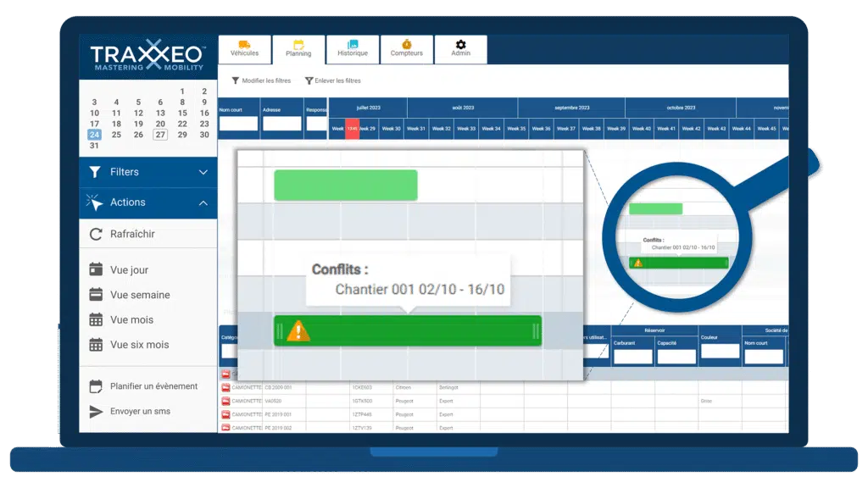The image size is (868, 488).
Task: Switch to the Planning tab
Action: click(x=298, y=49)
